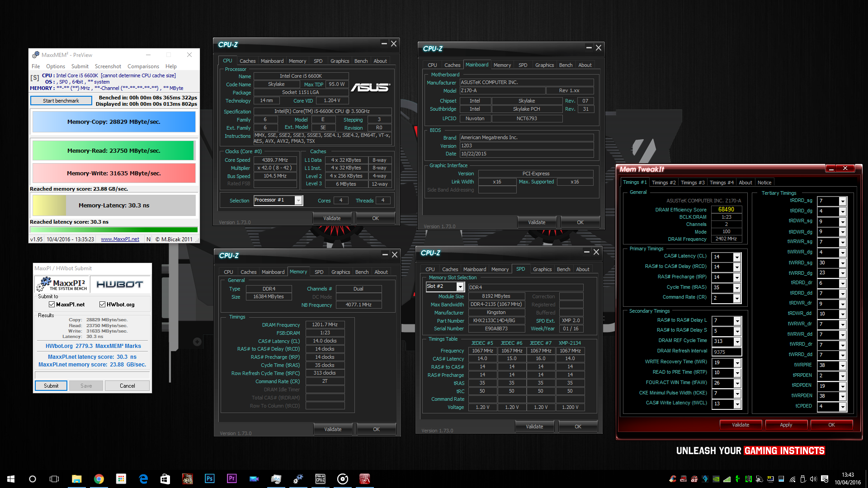This screenshot has height=488, width=868.
Task: Click Submit in MaxxPI / HWbot dialog
Action: (51, 386)
